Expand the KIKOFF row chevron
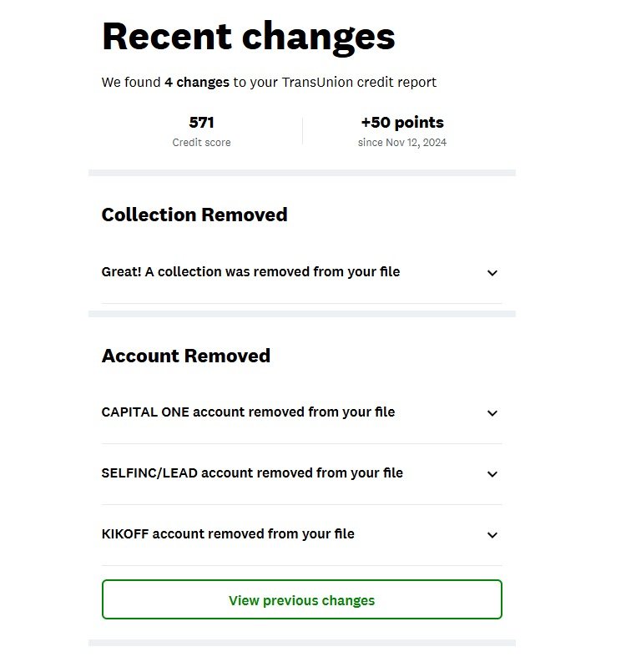Viewport: 621px width, 672px height. click(x=492, y=535)
